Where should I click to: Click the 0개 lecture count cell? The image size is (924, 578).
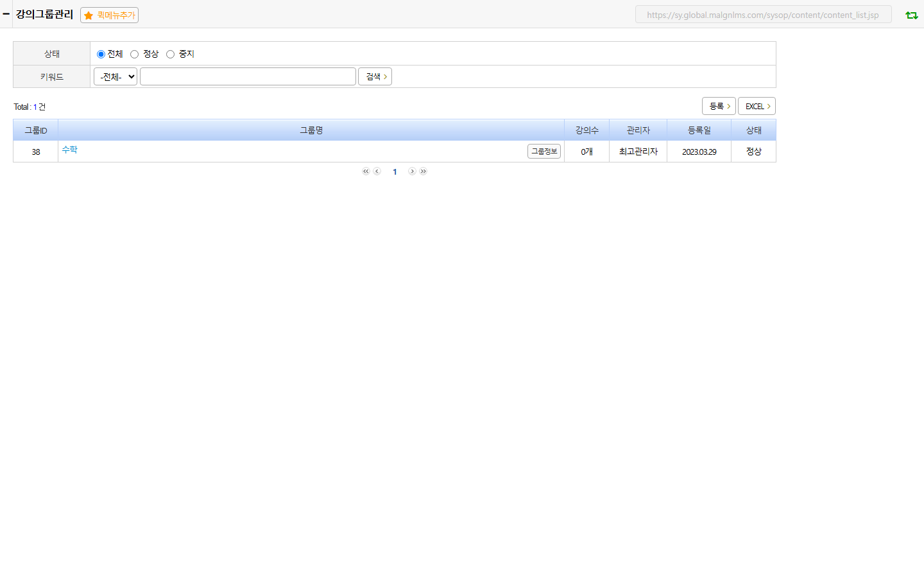point(587,152)
